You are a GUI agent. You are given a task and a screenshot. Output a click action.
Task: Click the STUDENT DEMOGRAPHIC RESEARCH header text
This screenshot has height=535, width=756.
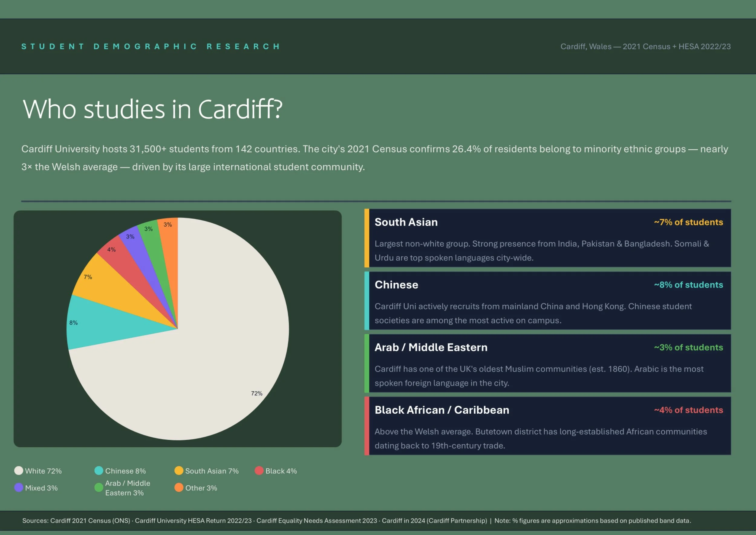coord(151,47)
